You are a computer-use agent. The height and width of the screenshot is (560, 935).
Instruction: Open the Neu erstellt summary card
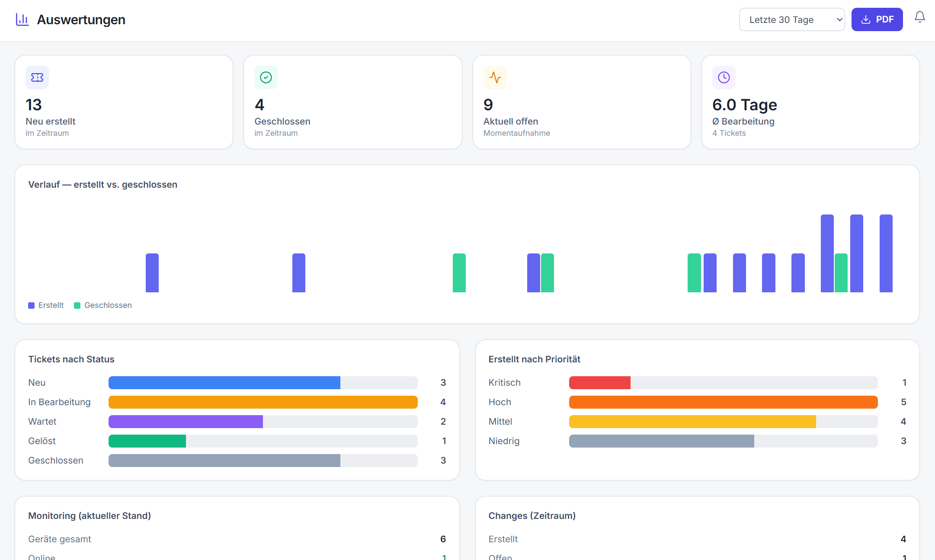pyautogui.click(x=124, y=102)
